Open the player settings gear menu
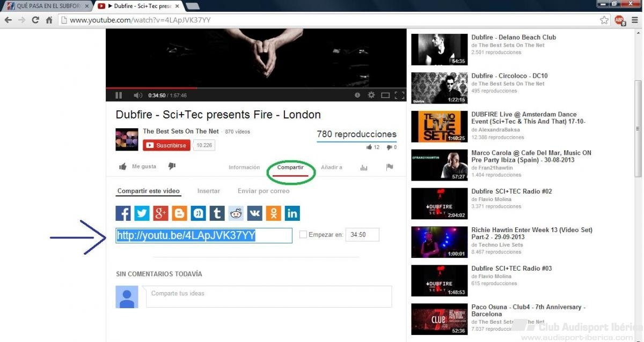 click(x=371, y=95)
